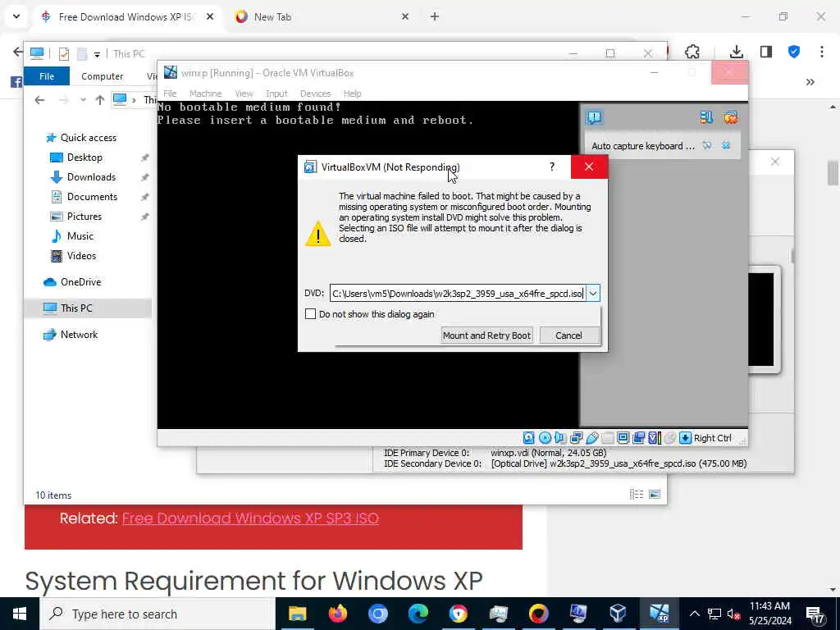
Task: Open the Input menu
Action: tap(276, 94)
